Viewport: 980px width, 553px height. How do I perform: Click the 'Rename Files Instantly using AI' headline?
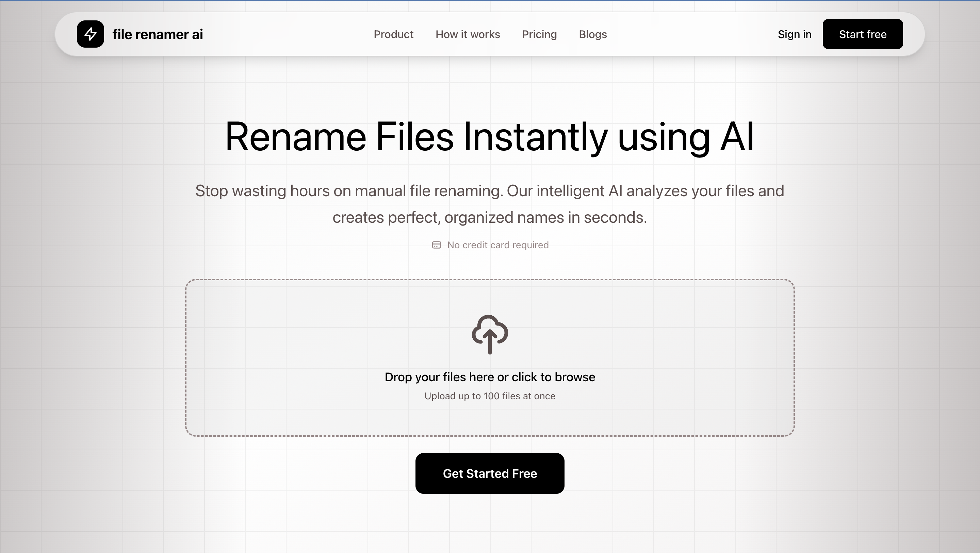coord(490,137)
